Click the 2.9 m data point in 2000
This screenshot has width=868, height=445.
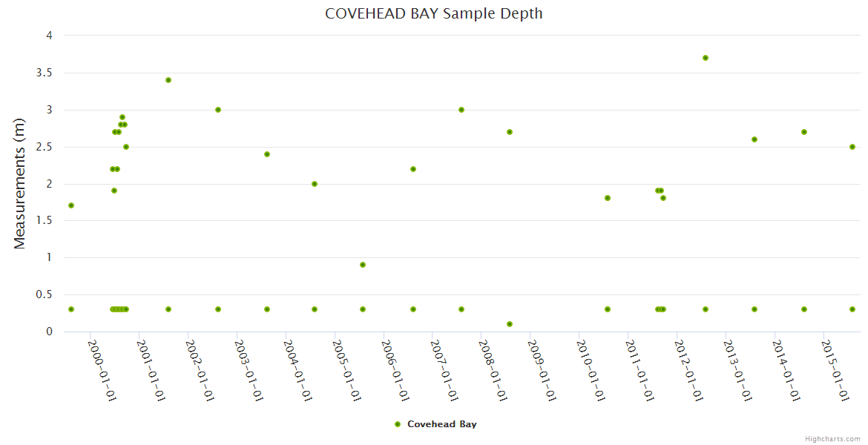[122, 117]
